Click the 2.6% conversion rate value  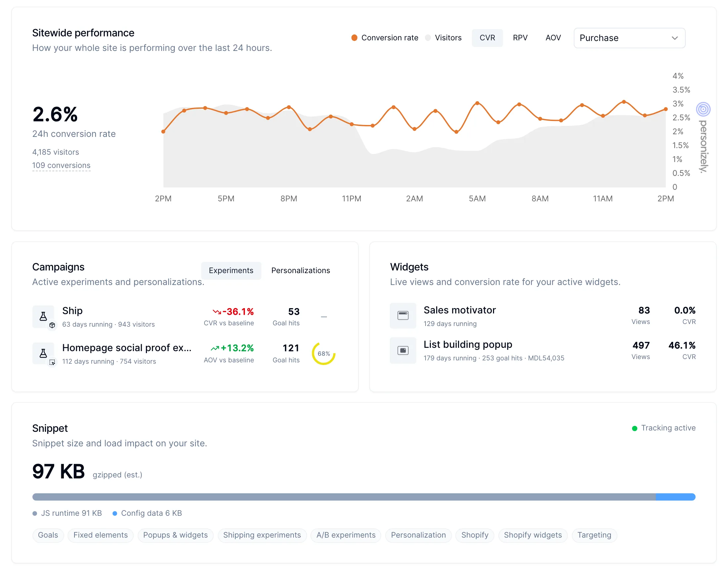[55, 114]
